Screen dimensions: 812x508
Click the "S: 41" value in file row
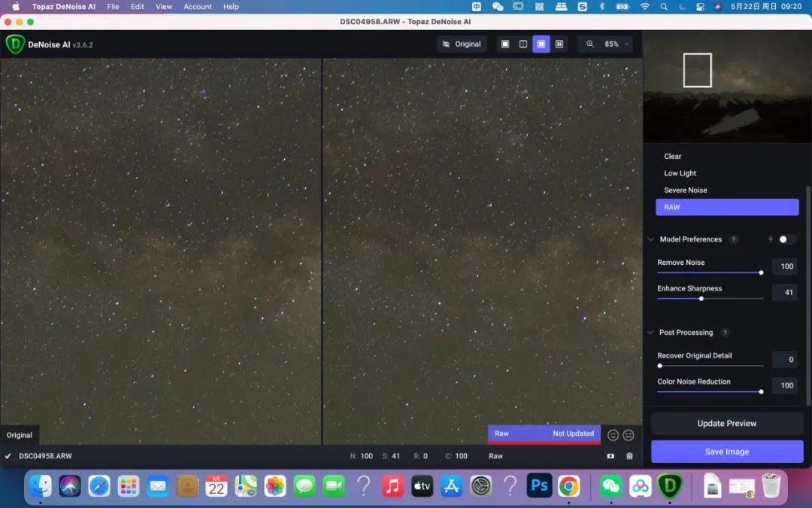pyautogui.click(x=391, y=456)
